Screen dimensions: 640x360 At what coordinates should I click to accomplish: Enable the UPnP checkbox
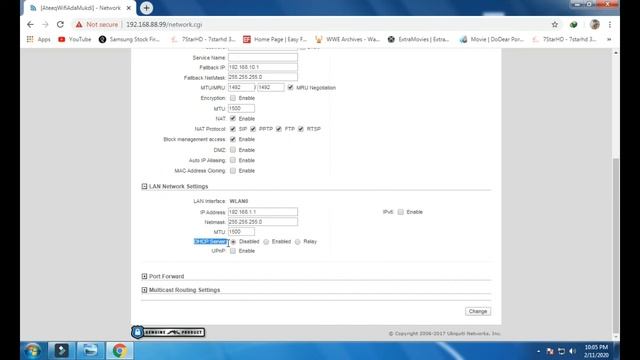233,251
